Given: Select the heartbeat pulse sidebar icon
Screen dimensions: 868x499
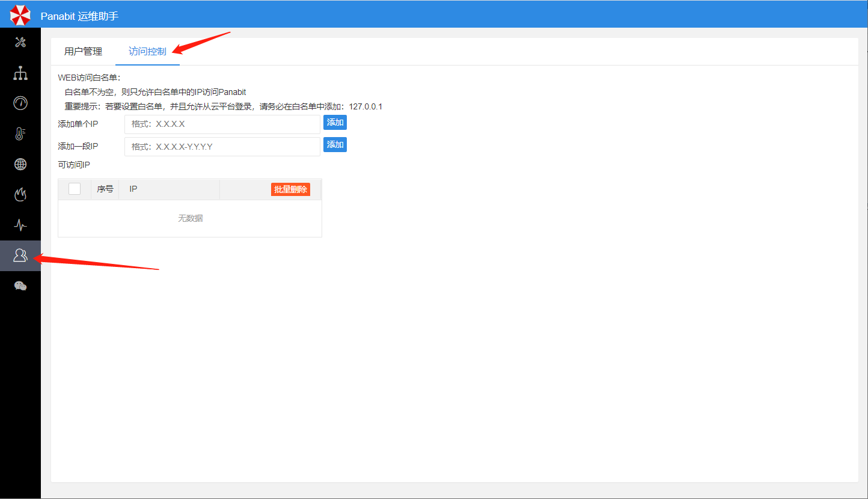Looking at the screenshot, I should (x=20, y=225).
